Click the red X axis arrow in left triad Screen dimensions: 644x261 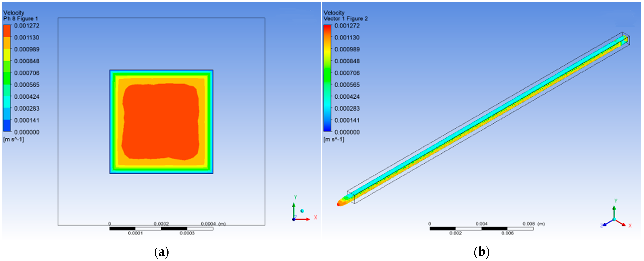click(x=304, y=219)
